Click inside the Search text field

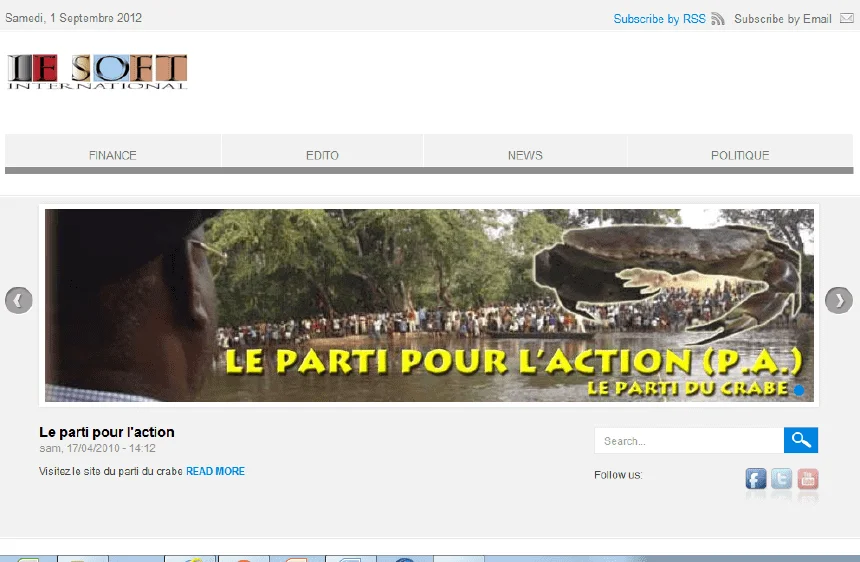[x=688, y=441]
